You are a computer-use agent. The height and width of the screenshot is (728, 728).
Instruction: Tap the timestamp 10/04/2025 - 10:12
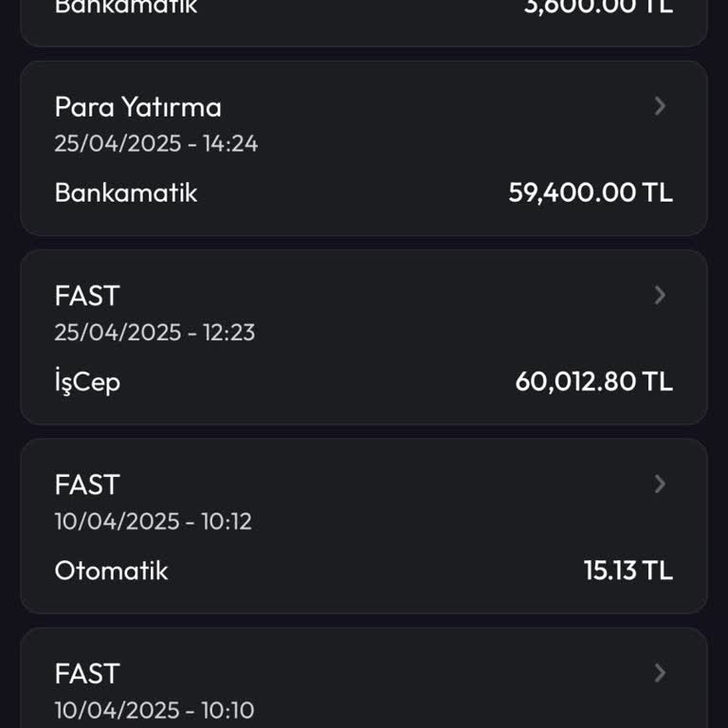(x=153, y=521)
